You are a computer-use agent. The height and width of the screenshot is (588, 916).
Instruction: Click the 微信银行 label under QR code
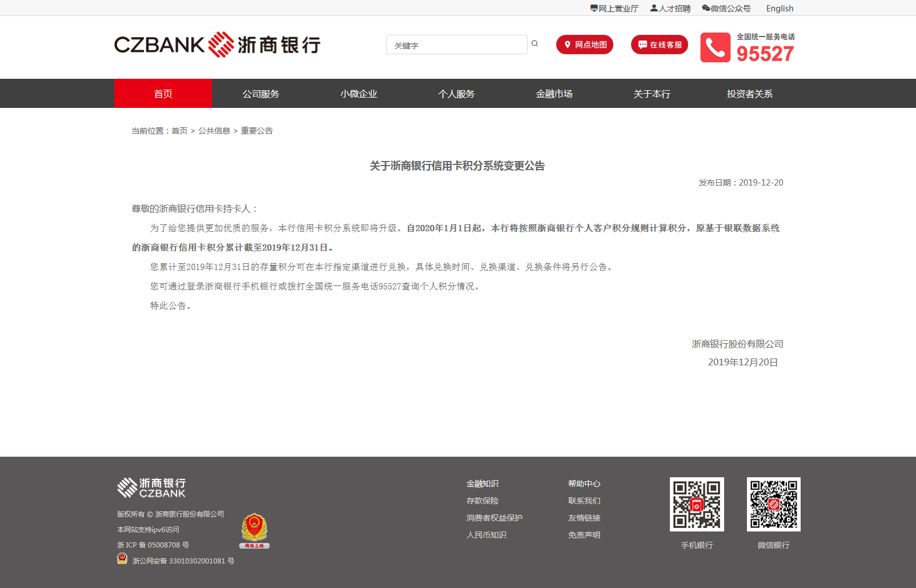click(774, 545)
